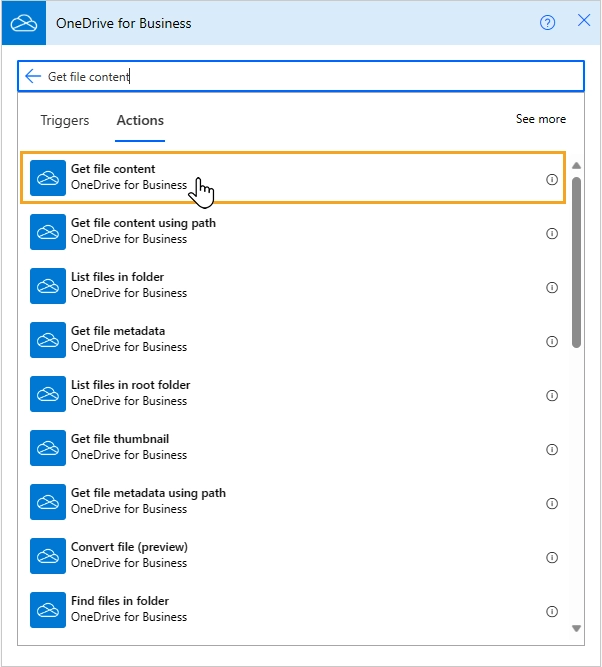Click the cloud icon for Get file metadata using path
Screen dimensions: 602x667
(48, 502)
